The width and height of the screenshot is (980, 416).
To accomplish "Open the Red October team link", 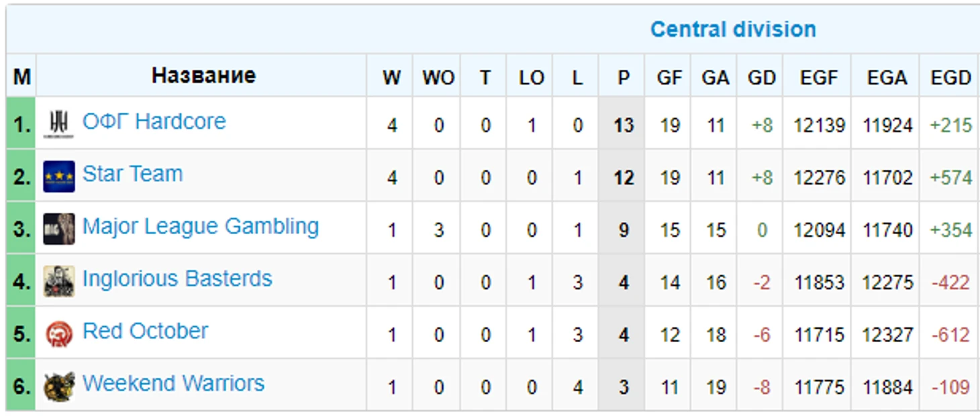I will (145, 331).
